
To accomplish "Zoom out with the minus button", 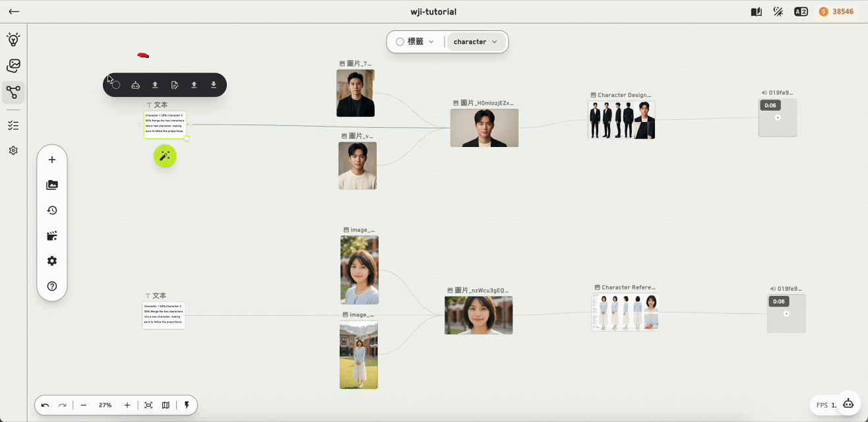I will click(x=84, y=406).
